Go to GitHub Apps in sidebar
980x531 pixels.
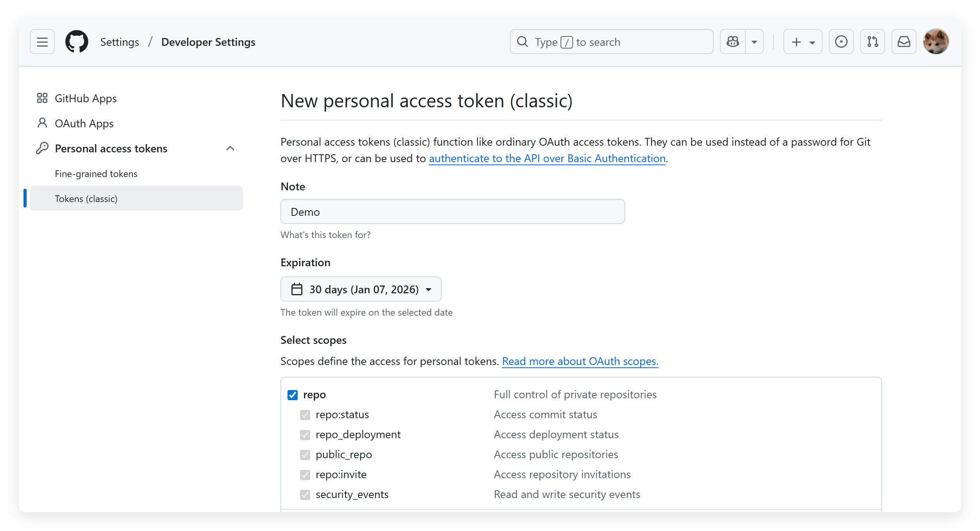point(85,98)
